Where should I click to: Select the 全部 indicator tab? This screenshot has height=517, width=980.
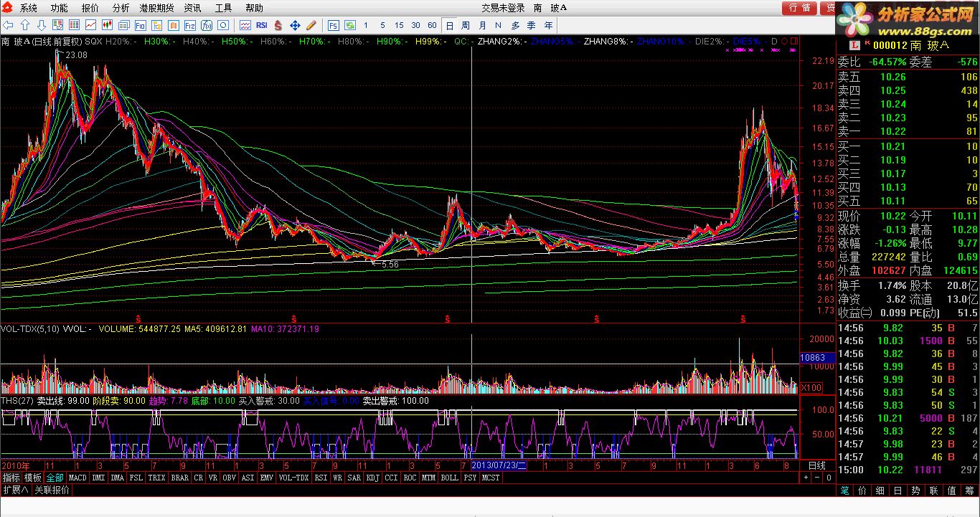[55, 478]
